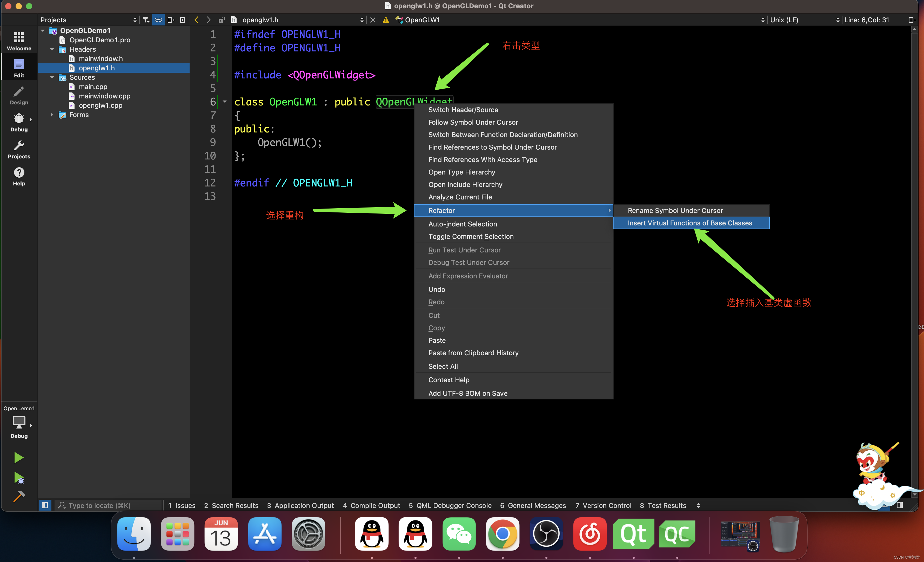The width and height of the screenshot is (924, 562).
Task: Collapse the Headers folder
Action: point(52,49)
